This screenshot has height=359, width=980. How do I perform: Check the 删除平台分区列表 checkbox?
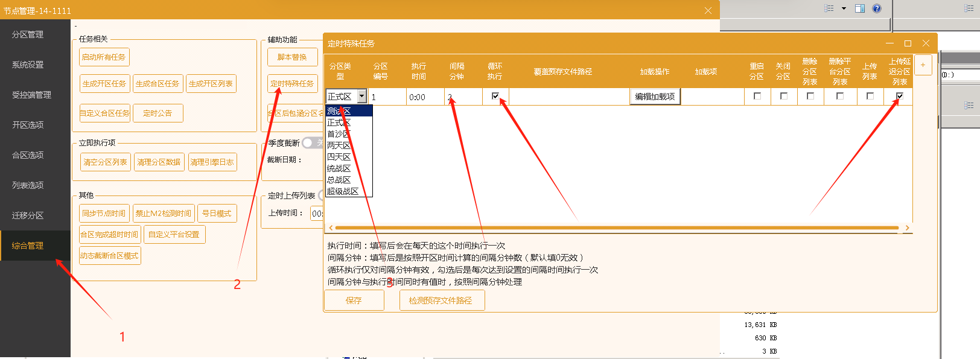(x=840, y=96)
